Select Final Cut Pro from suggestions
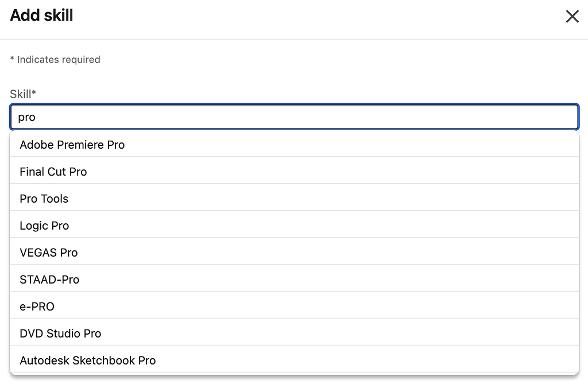This screenshot has width=588, height=384. pyautogui.click(x=53, y=172)
